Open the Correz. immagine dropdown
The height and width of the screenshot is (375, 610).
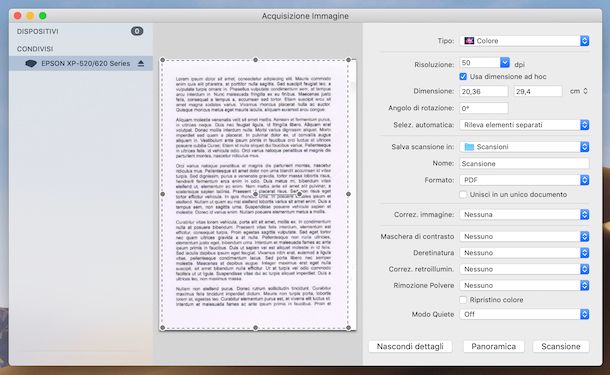(524, 214)
